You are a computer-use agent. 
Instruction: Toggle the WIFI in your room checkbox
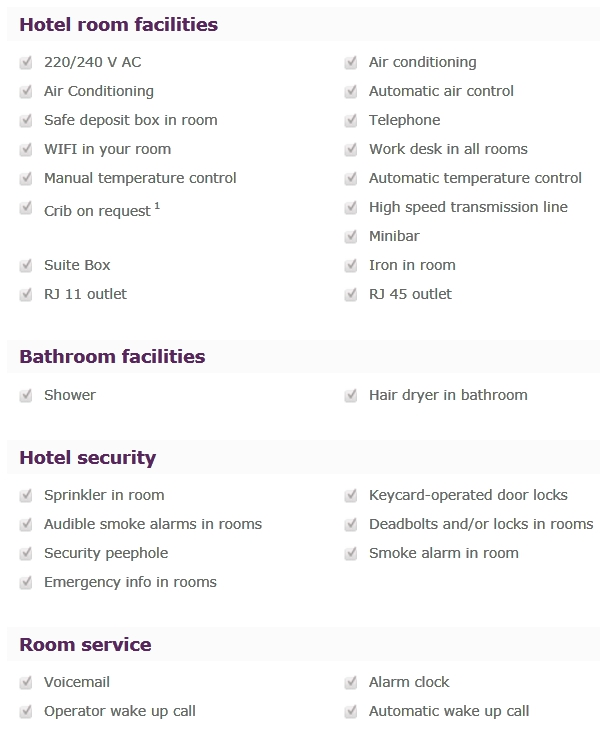pos(26,149)
